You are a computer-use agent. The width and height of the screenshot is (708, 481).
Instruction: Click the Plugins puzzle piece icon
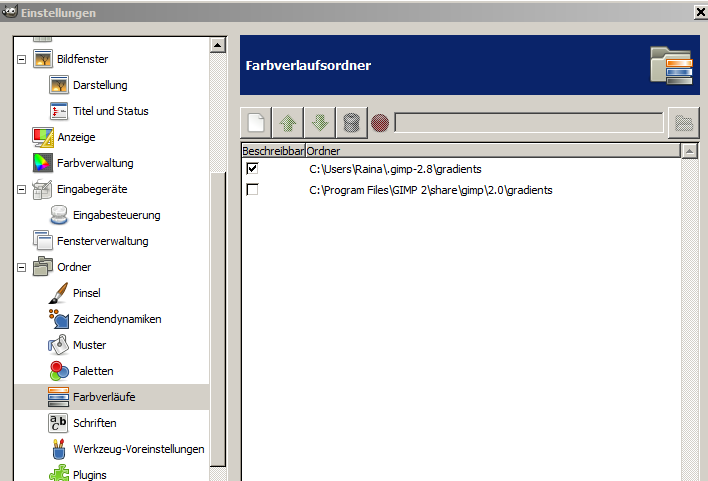59,473
